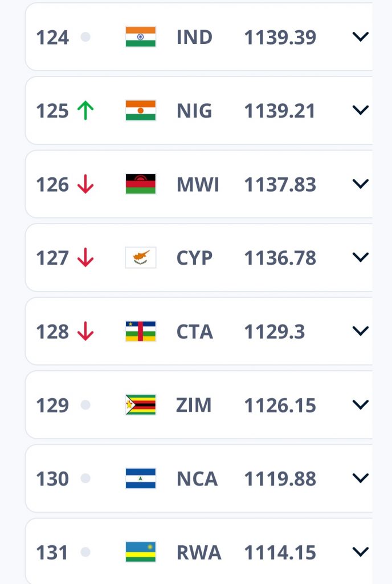
Task: Click the Zimbabwe flag icon
Action: [x=141, y=404]
